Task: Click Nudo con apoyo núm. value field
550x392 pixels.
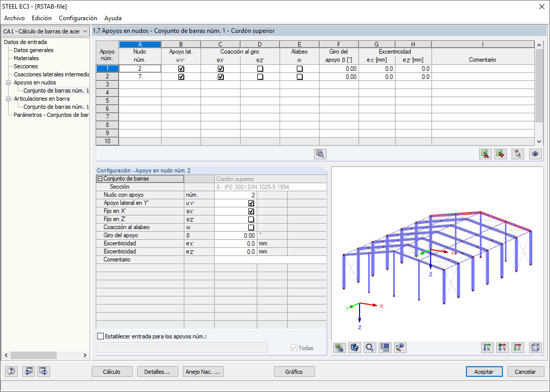Action: (x=235, y=195)
